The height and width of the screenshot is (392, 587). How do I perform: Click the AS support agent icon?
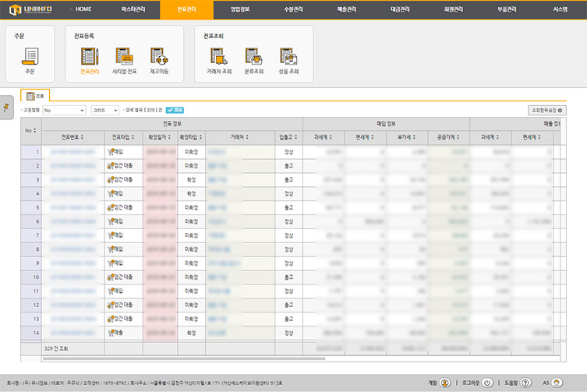(x=557, y=383)
